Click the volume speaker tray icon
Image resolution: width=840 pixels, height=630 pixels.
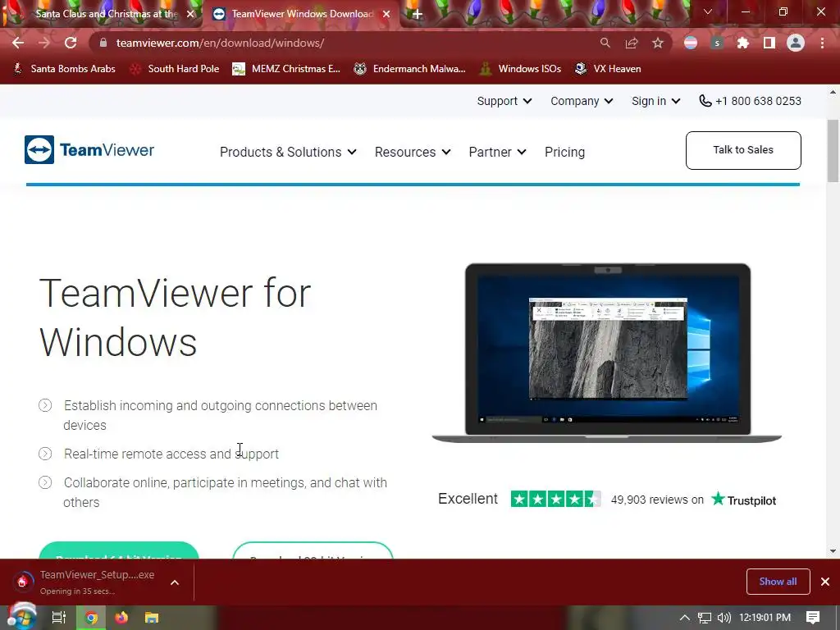[724, 618]
